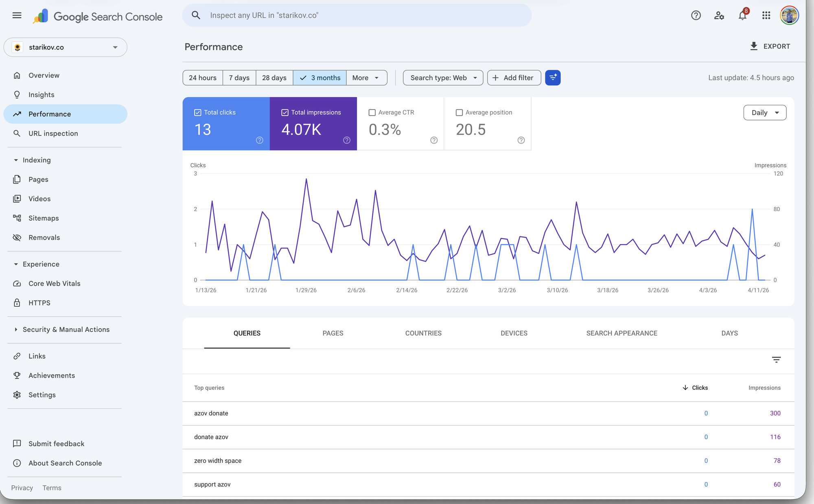Screen dimensions: 814x504
Task: Enable the Average position checkbox
Action: 459,112
